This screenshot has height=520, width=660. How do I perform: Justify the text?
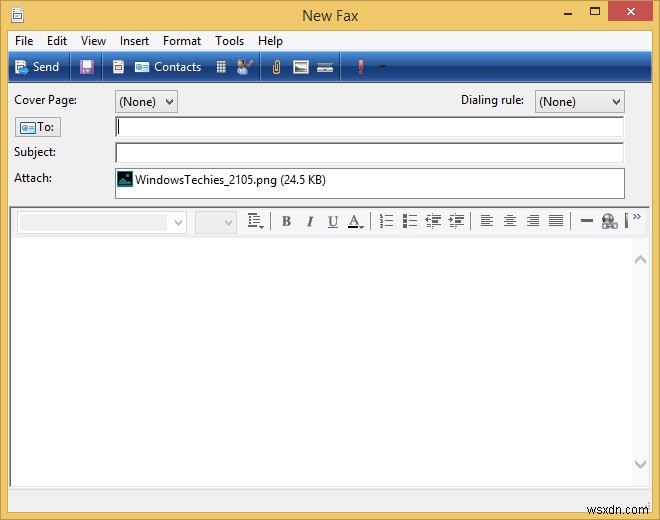(556, 221)
